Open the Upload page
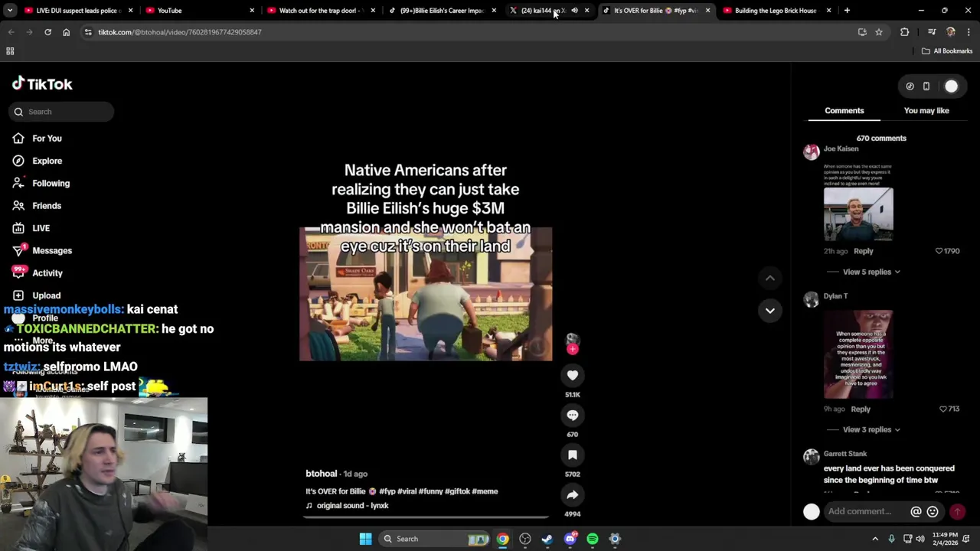This screenshot has width=980, height=551. click(x=46, y=295)
